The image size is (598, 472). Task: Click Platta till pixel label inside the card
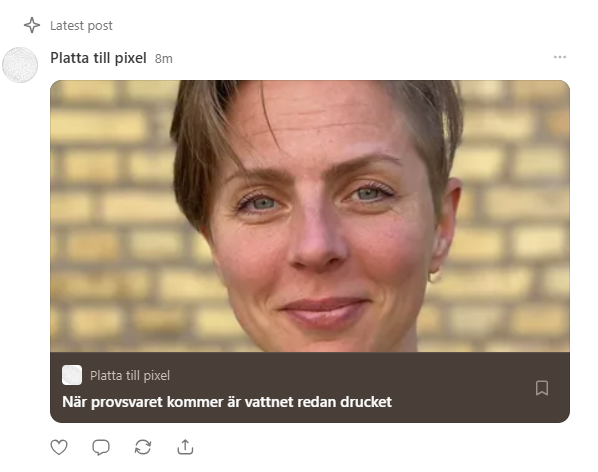coord(130,376)
